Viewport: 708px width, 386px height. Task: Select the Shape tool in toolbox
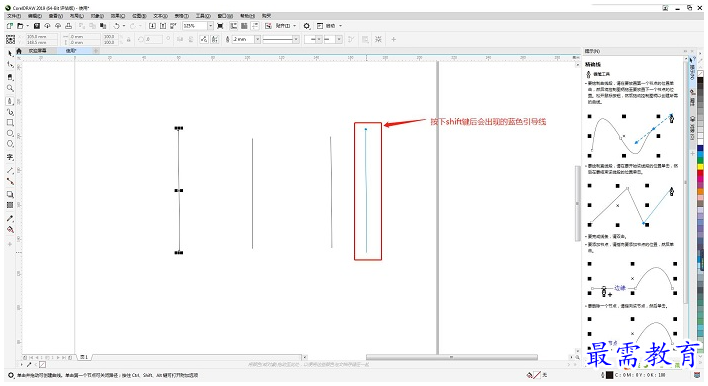pos(10,65)
